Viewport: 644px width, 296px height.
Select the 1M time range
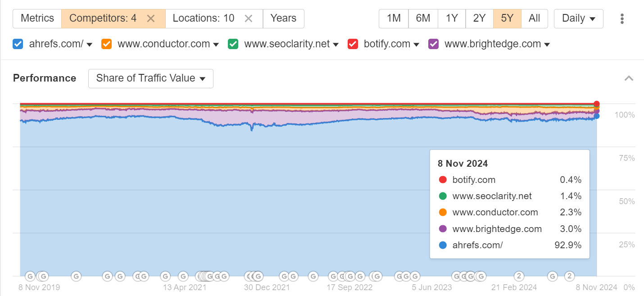tap(393, 18)
